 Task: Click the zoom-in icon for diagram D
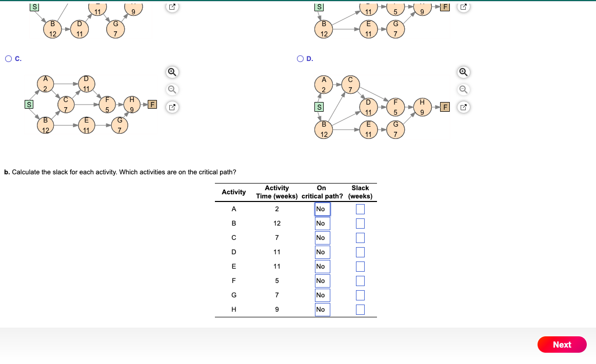463,72
